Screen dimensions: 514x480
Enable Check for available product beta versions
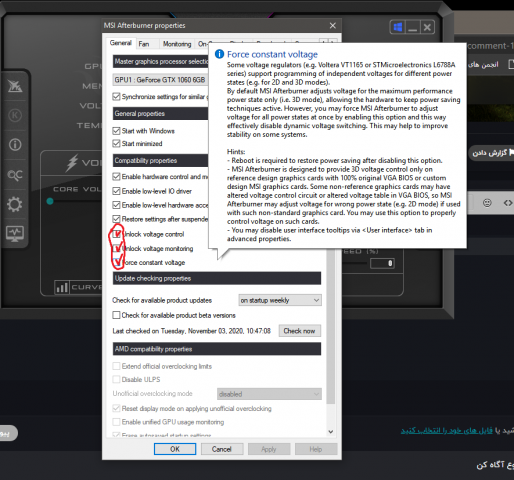[x=116, y=315]
